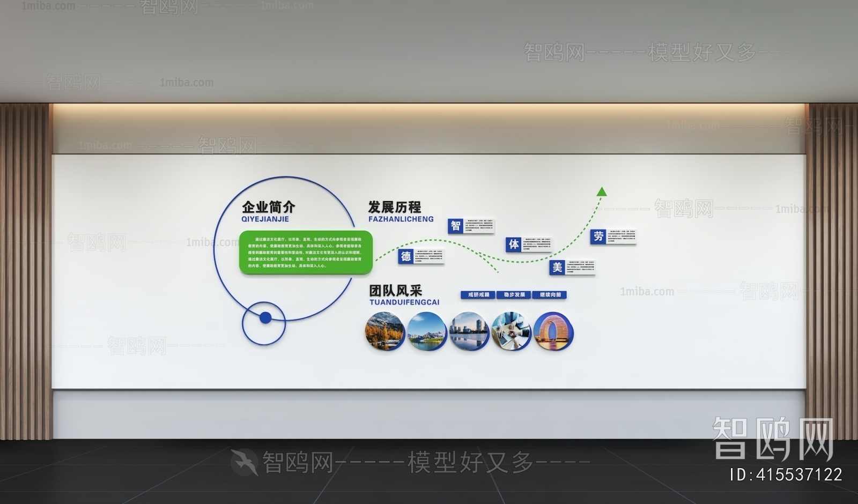The height and width of the screenshot is (504, 858).
Task: Click the 发展历程 heading
Action: [394, 207]
